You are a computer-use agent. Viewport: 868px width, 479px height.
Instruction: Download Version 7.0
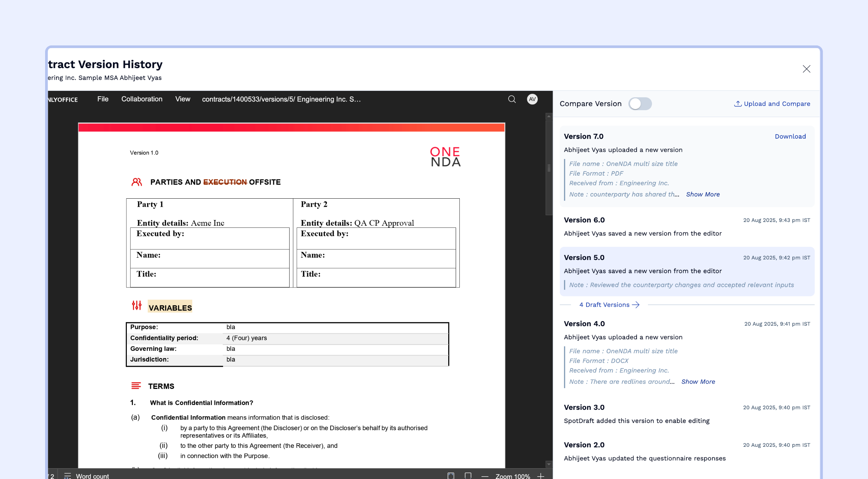(790, 136)
